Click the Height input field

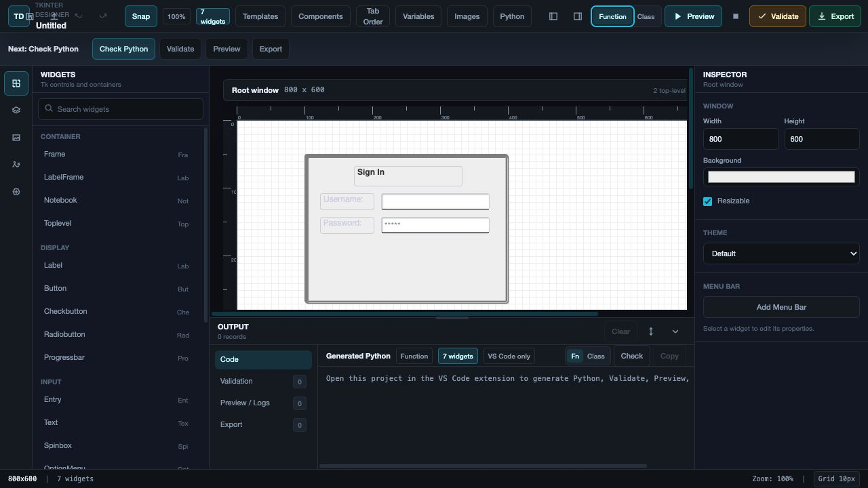click(822, 139)
